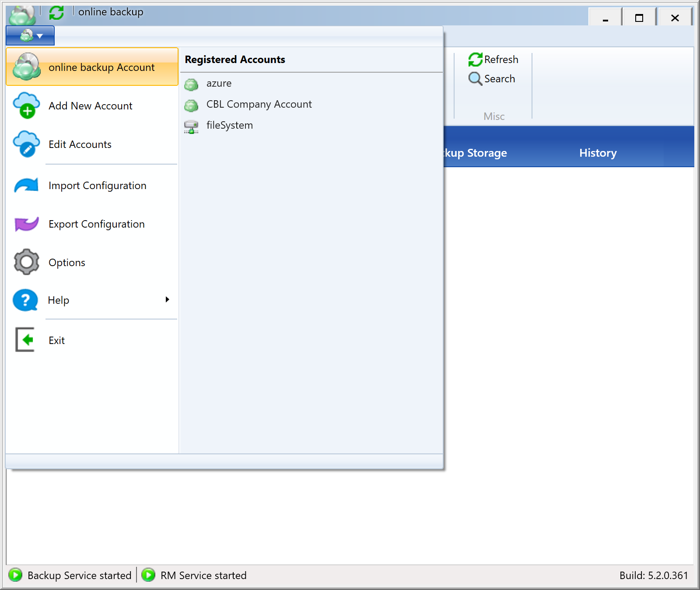
Task: Close the online backup window
Action: click(x=675, y=18)
